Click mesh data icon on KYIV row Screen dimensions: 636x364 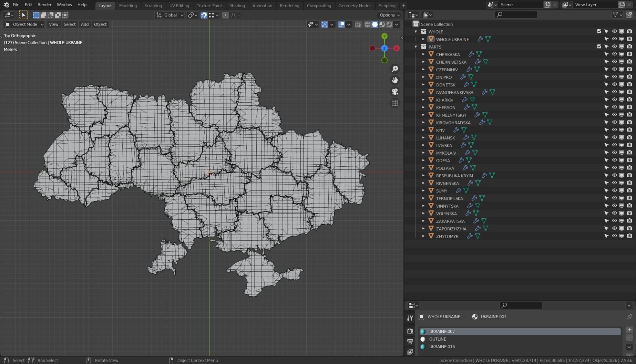tap(464, 130)
